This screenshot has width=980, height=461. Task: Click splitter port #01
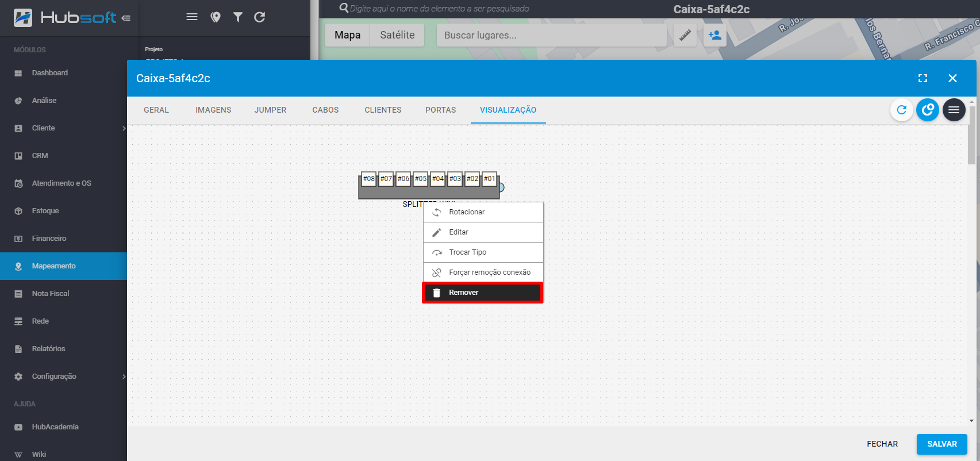[x=489, y=179]
